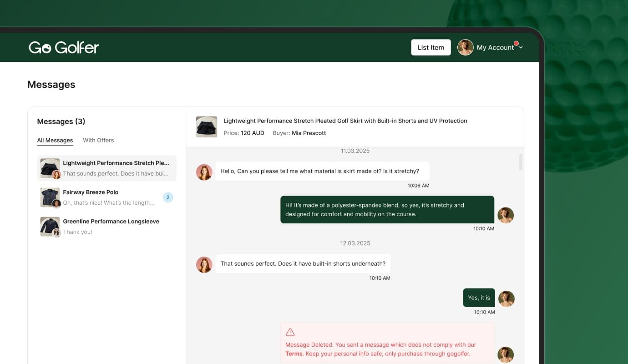Open the Fairway Breeze Polo conversation
This screenshot has height=364, width=628.
point(106,197)
